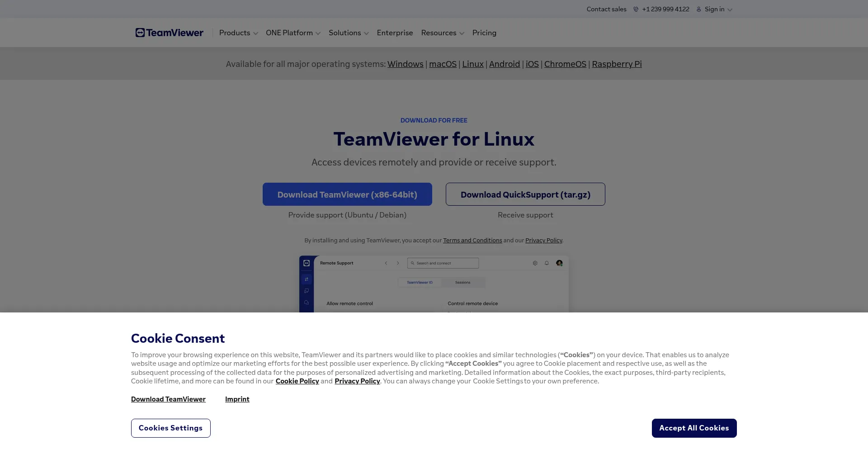Select Windows operating system link
Screen dimensions: 868x449
click(406, 64)
